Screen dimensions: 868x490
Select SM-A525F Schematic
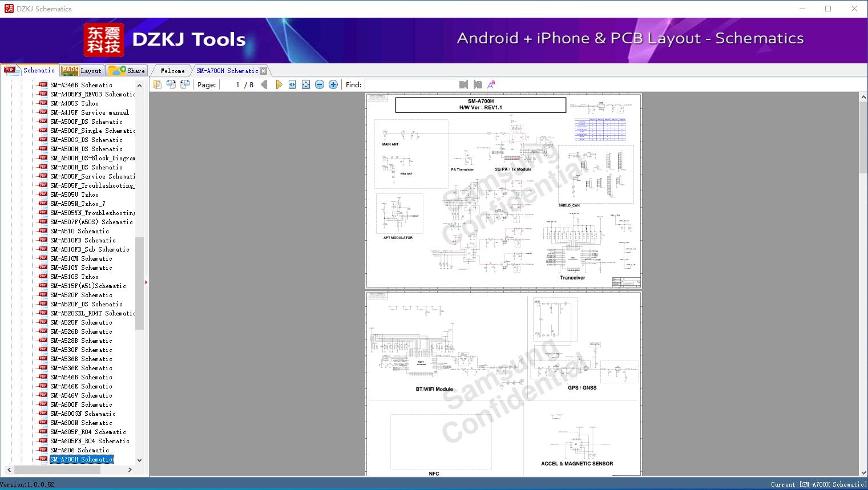click(81, 322)
